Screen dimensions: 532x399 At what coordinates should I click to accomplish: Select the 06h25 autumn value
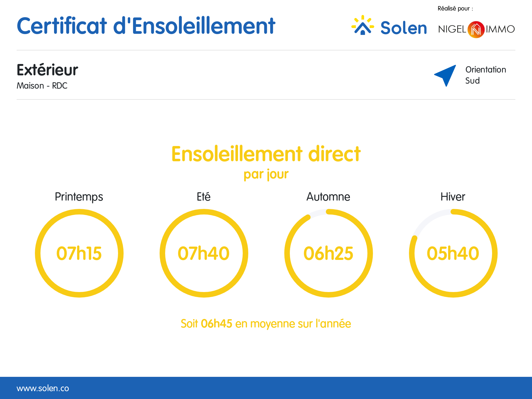pyautogui.click(x=328, y=253)
